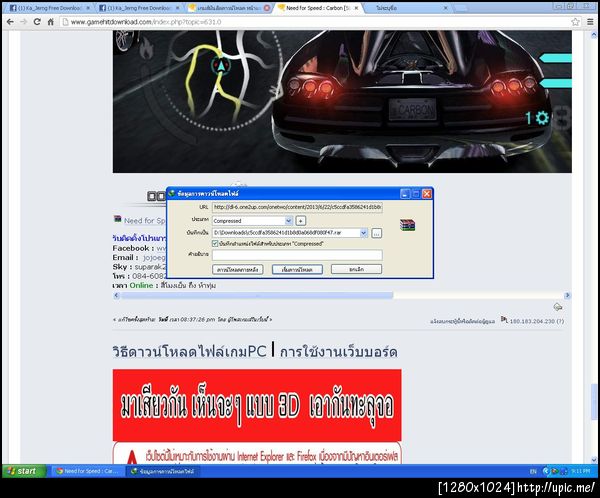Bookmark page with the star icon
Image resolution: width=600 pixels, height=498 pixels.
click(575, 22)
